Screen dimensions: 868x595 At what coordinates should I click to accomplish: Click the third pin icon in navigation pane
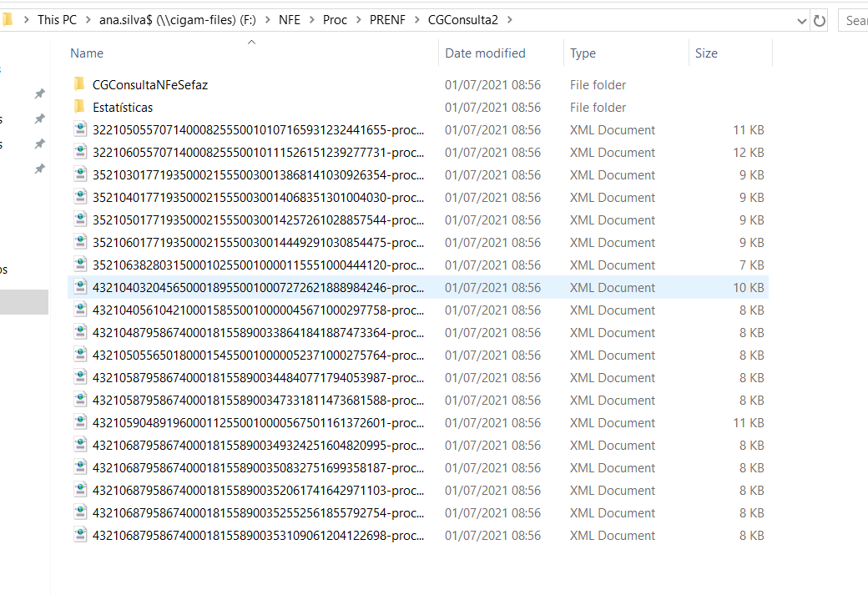pos(40,144)
